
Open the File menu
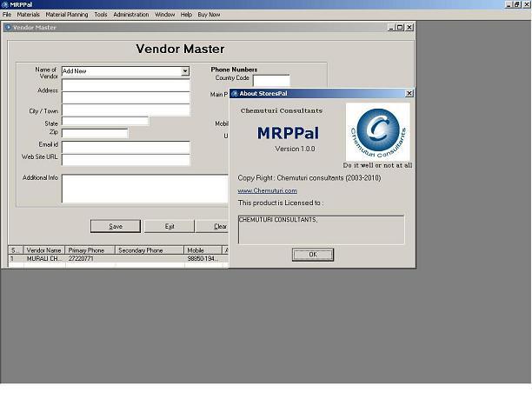[x=7, y=15]
